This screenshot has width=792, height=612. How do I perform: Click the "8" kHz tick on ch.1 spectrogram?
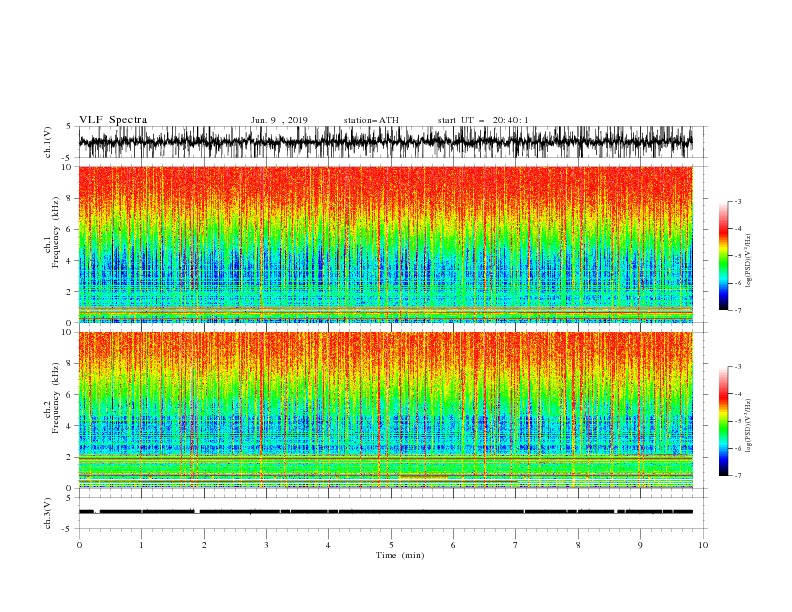coord(69,198)
